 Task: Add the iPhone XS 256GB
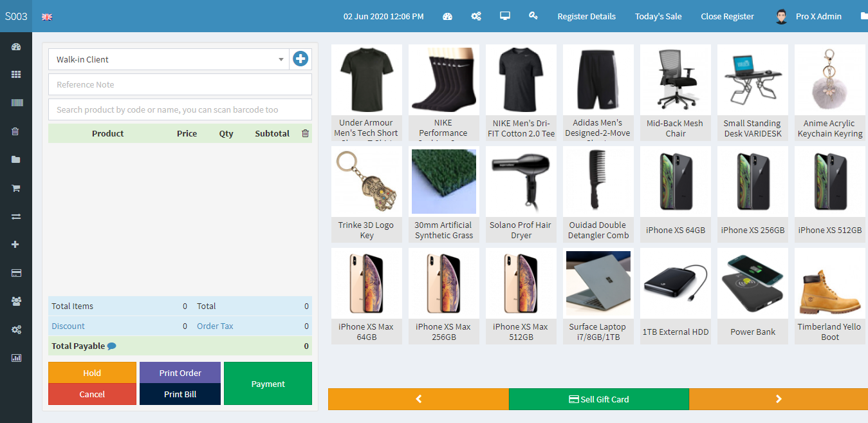pyautogui.click(x=753, y=194)
